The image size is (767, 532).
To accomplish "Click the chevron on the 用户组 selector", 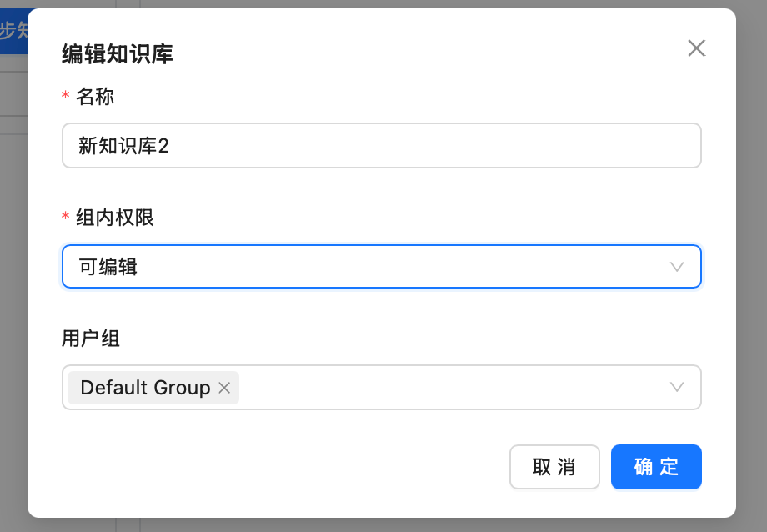I will tap(677, 387).
